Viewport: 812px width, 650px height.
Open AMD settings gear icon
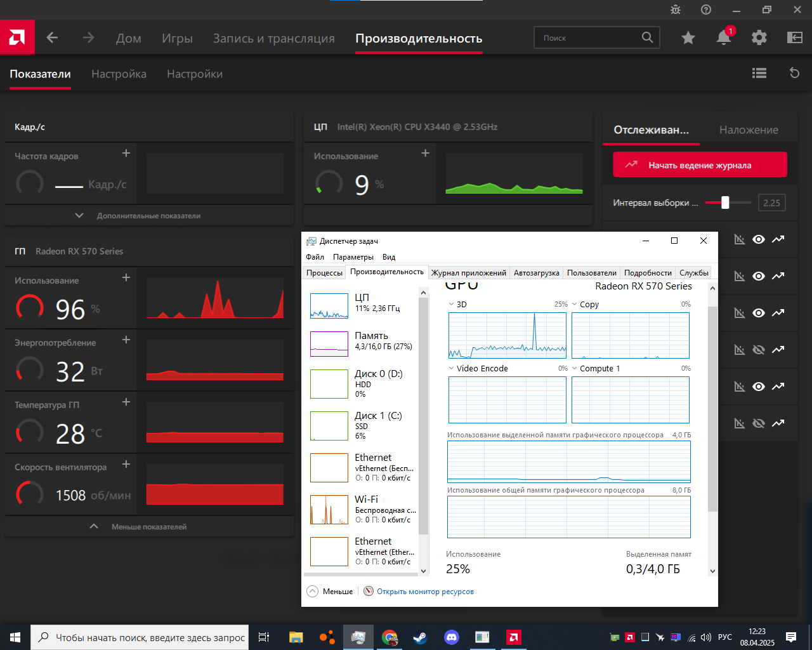[759, 38]
